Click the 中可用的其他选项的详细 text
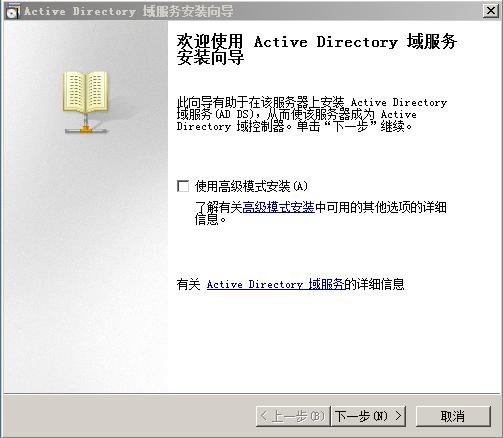This screenshot has width=503, height=438. [x=381, y=207]
